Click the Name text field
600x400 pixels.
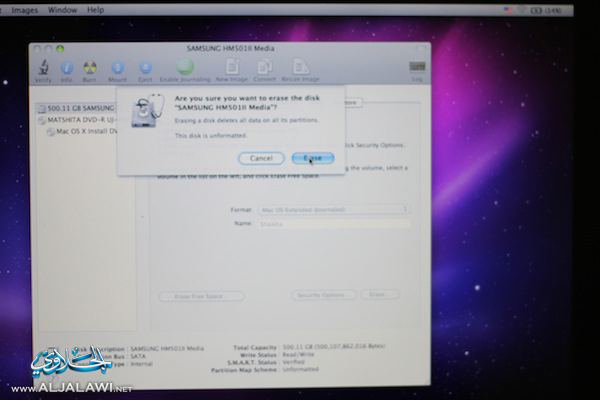point(334,224)
